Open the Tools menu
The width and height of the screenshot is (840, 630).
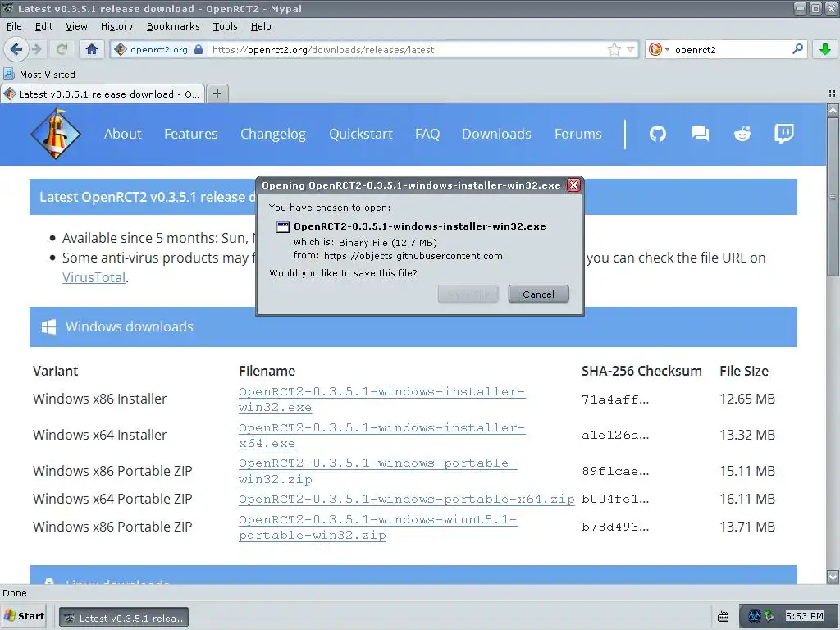tap(225, 26)
